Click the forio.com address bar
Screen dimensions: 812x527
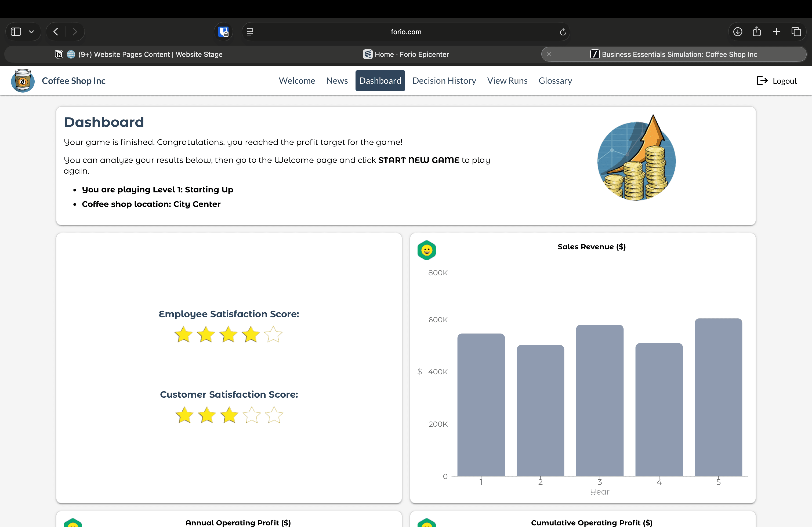pyautogui.click(x=406, y=32)
